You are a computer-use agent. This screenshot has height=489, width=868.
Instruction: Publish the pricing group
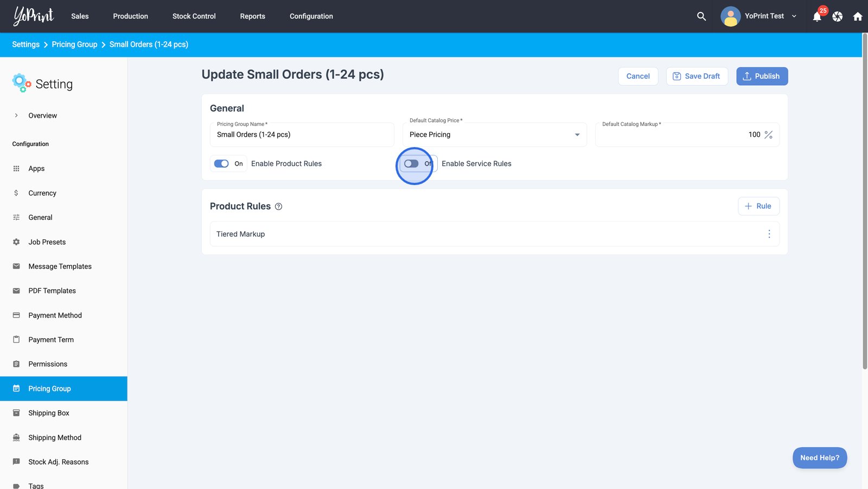click(761, 76)
